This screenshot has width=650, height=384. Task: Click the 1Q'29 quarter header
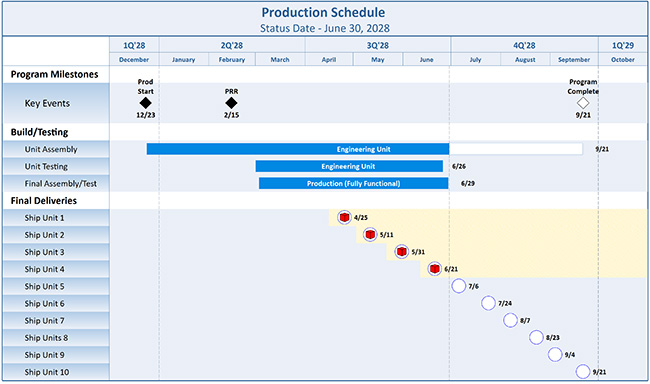click(623, 45)
